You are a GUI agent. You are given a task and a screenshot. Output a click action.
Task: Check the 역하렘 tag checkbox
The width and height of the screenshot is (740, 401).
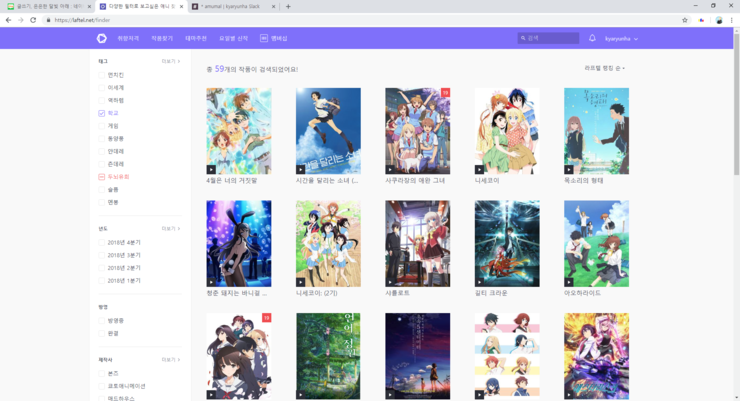point(101,100)
